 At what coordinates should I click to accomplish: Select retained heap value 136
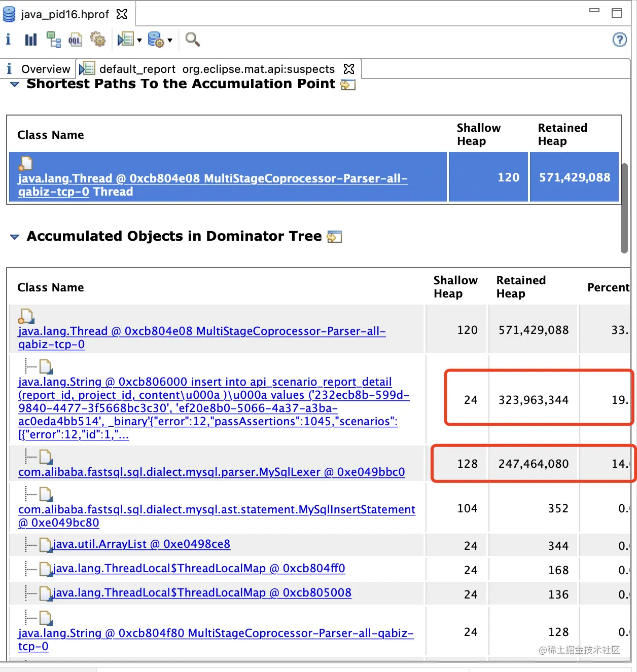coord(558,594)
